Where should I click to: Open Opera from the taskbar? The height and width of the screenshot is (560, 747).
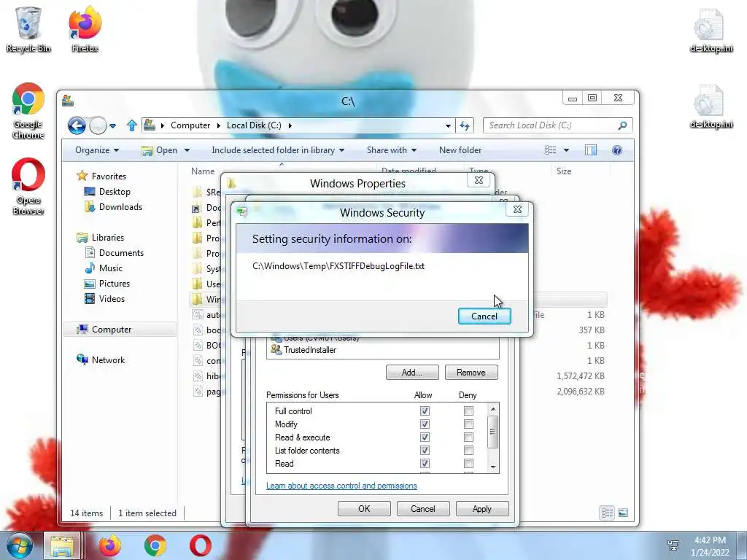pos(201,545)
